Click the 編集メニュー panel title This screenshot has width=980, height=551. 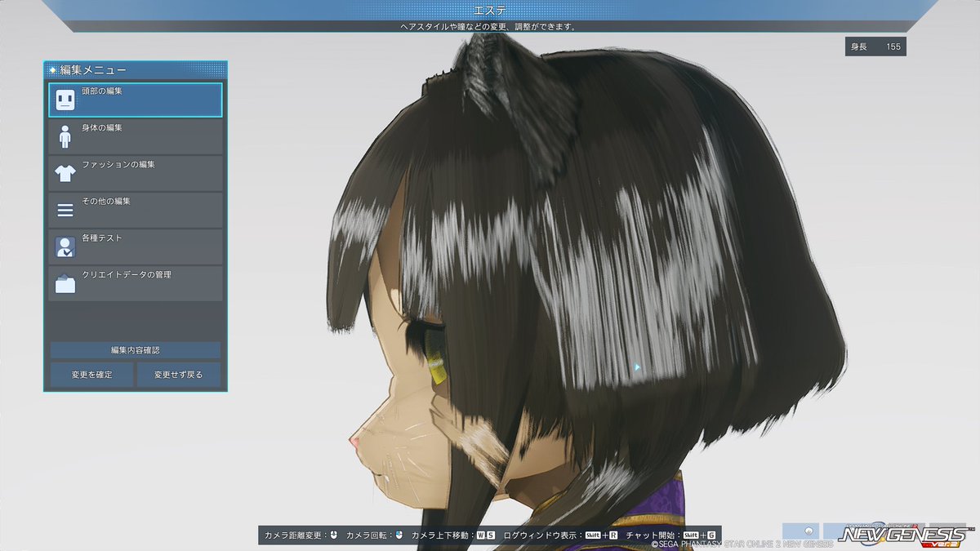point(93,70)
